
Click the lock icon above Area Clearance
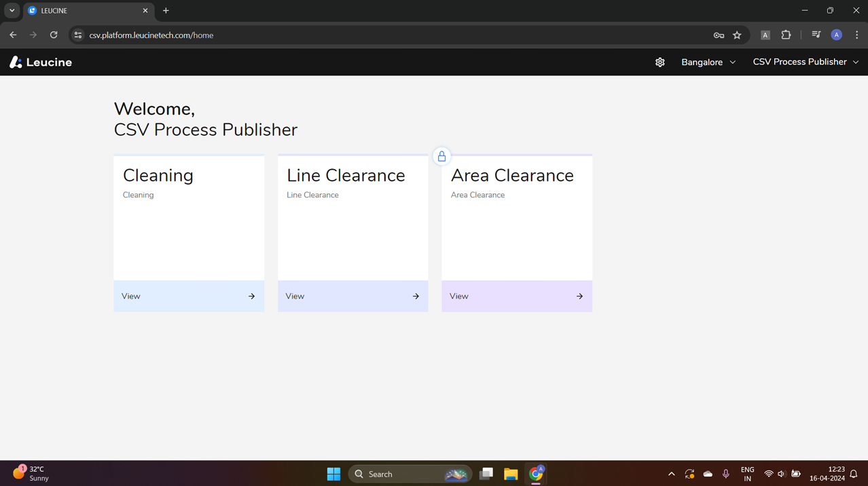tap(441, 157)
